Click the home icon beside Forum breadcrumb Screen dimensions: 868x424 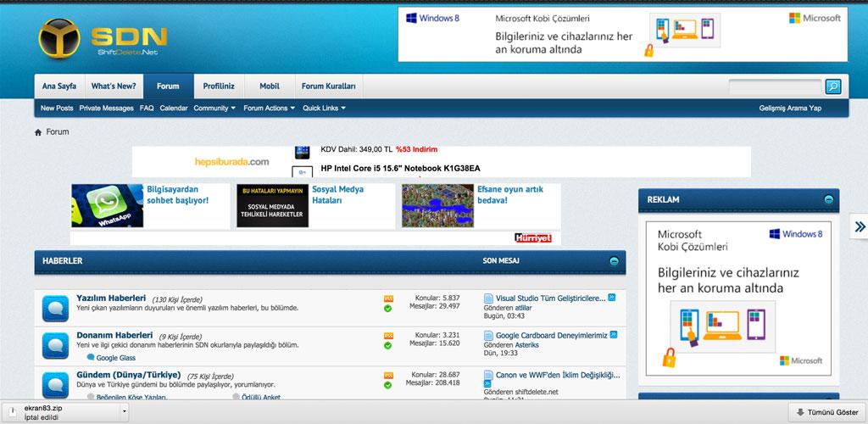(38, 132)
